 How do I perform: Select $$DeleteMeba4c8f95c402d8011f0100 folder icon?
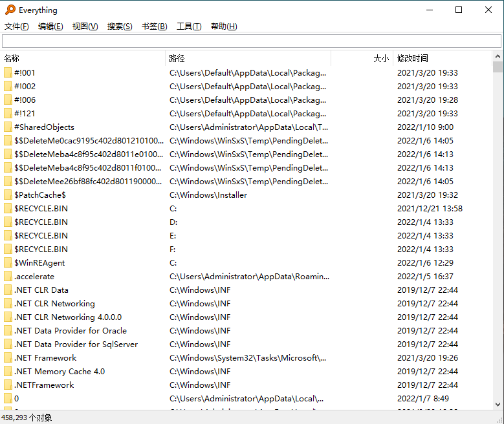8,167
